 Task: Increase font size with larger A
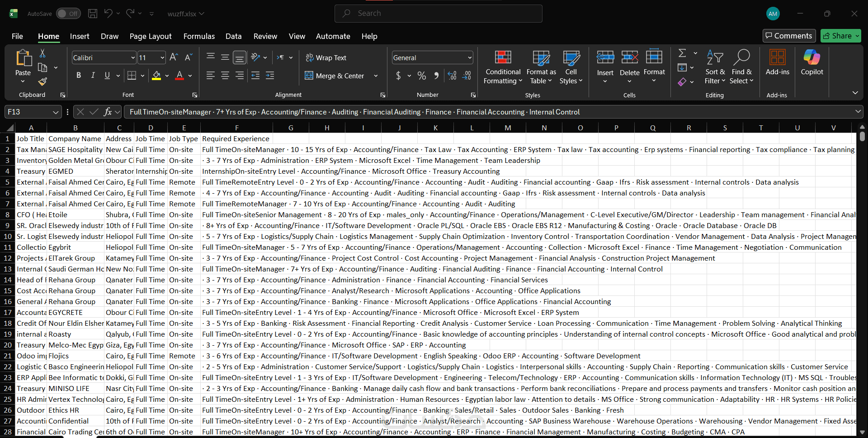[x=174, y=57]
